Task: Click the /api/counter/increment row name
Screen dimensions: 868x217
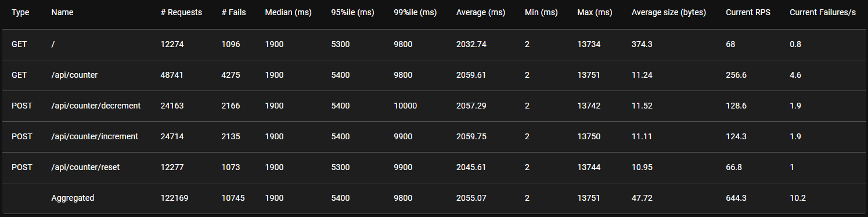Action: click(95, 136)
